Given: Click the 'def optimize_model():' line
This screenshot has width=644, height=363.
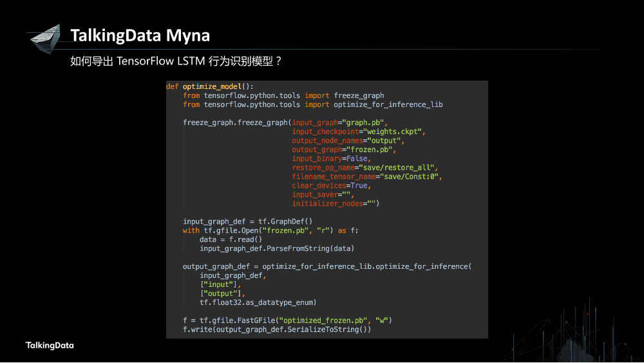Looking at the screenshot, I should pos(210,87).
